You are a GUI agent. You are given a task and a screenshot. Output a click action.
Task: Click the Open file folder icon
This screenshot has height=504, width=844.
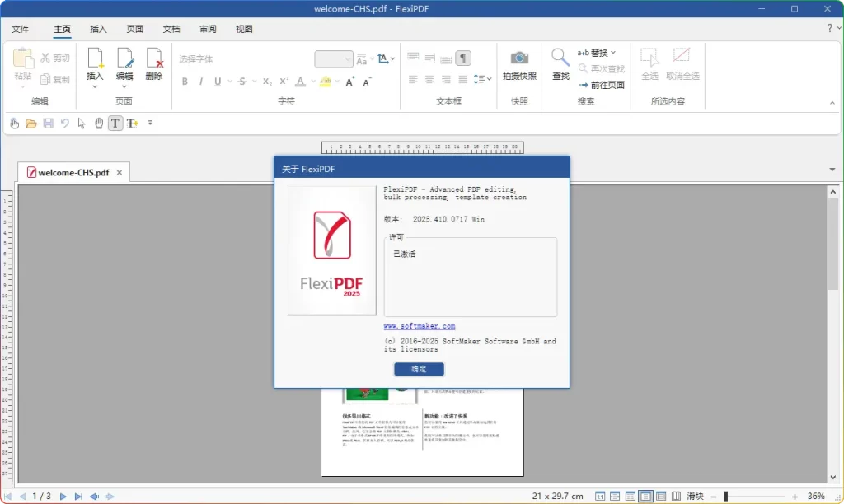tap(31, 124)
